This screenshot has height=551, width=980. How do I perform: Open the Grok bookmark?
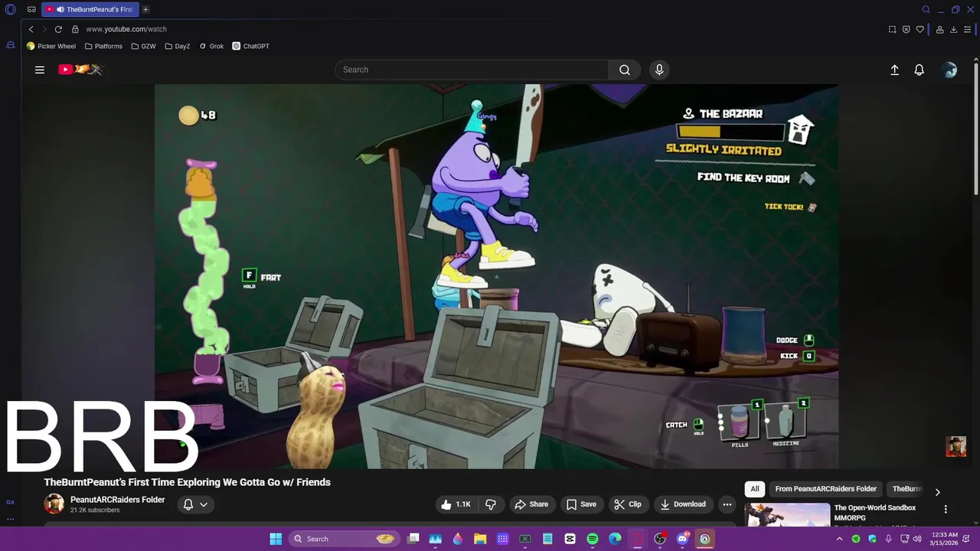click(211, 46)
